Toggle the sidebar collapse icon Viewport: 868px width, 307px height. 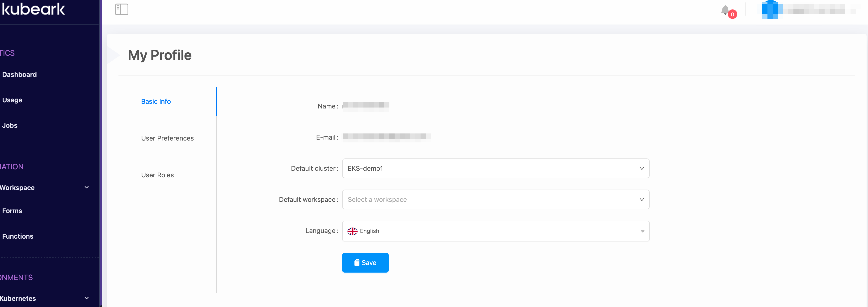click(122, 9)
